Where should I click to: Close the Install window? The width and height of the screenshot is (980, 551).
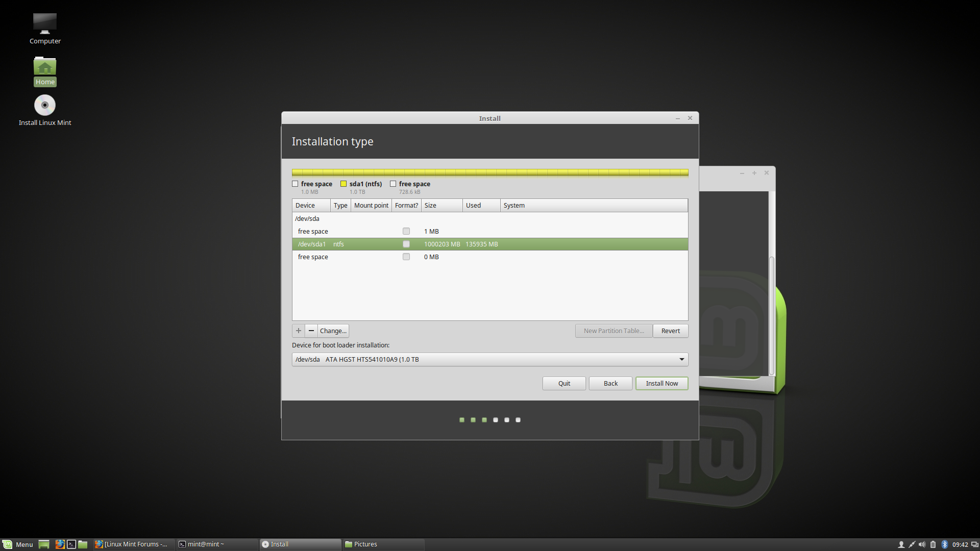click(690, 118)
